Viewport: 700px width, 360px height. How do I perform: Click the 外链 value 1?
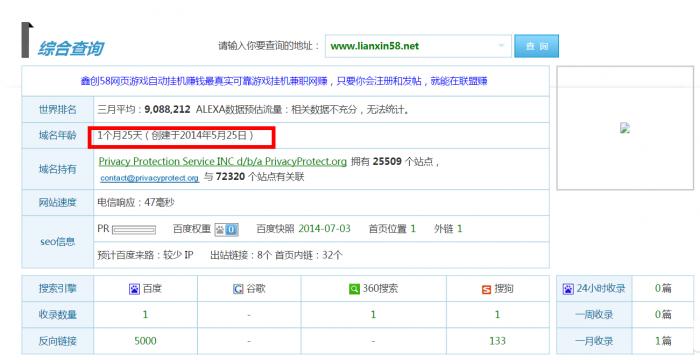(x=459, y=229)
